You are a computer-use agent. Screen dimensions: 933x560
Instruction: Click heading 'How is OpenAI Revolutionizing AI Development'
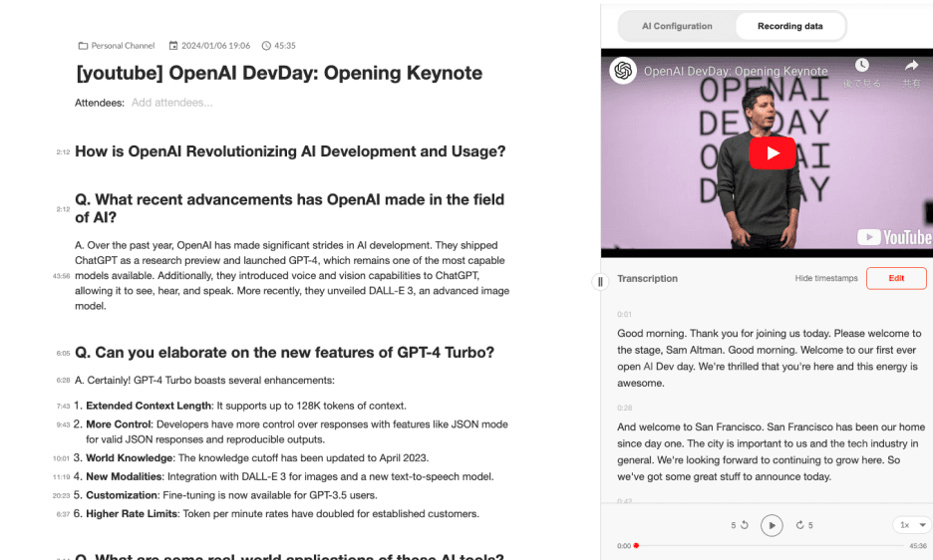click(290, 151)
